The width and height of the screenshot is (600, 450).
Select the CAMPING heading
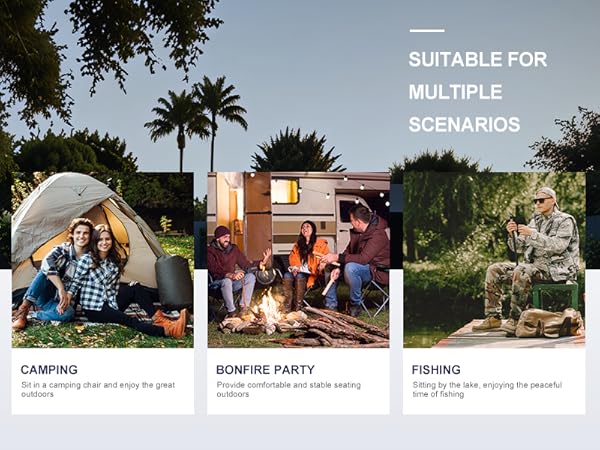(x=49, y=370)
